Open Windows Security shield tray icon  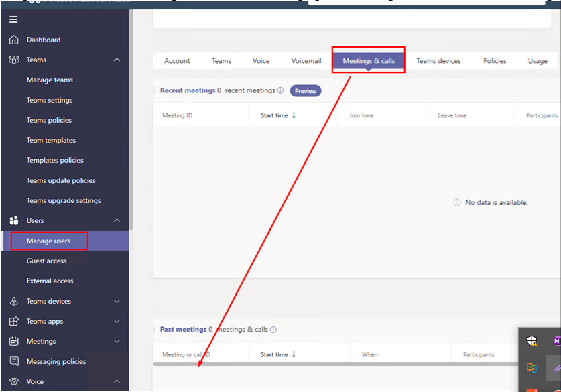click(x=532, y=341)
